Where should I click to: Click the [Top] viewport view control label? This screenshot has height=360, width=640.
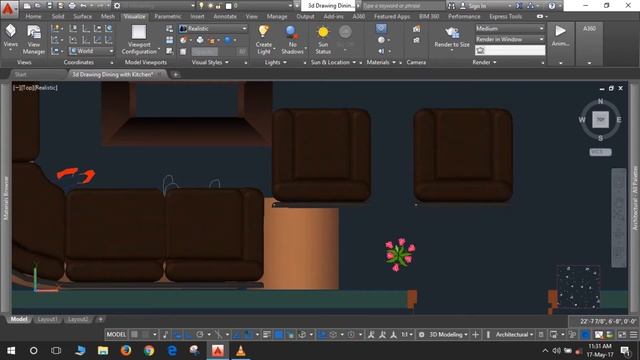[x=28, y=88]
